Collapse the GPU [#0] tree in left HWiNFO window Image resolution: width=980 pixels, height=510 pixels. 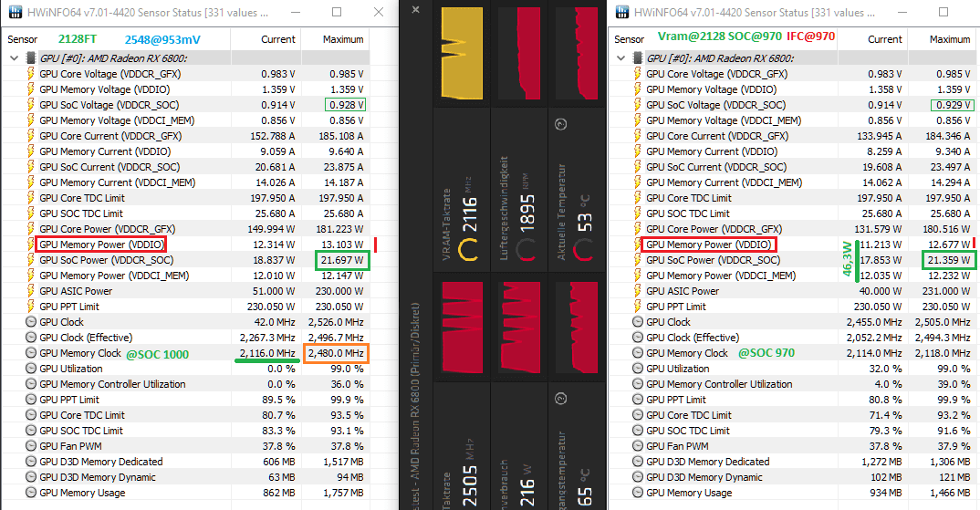14,58
